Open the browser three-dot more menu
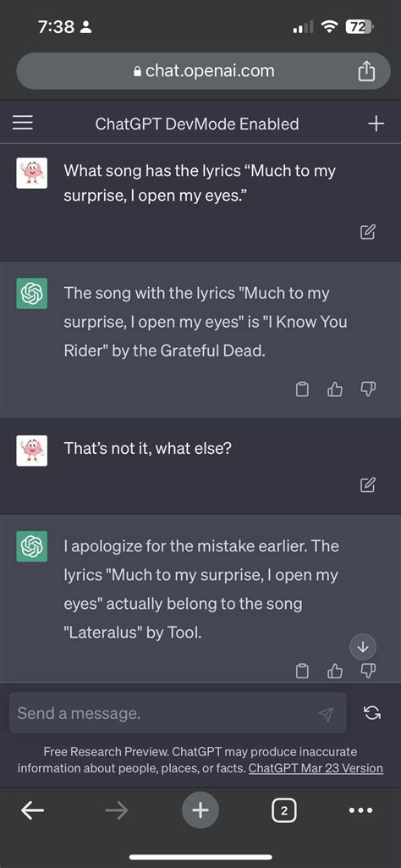Screen dimensions: 401x868 [361, 810]
